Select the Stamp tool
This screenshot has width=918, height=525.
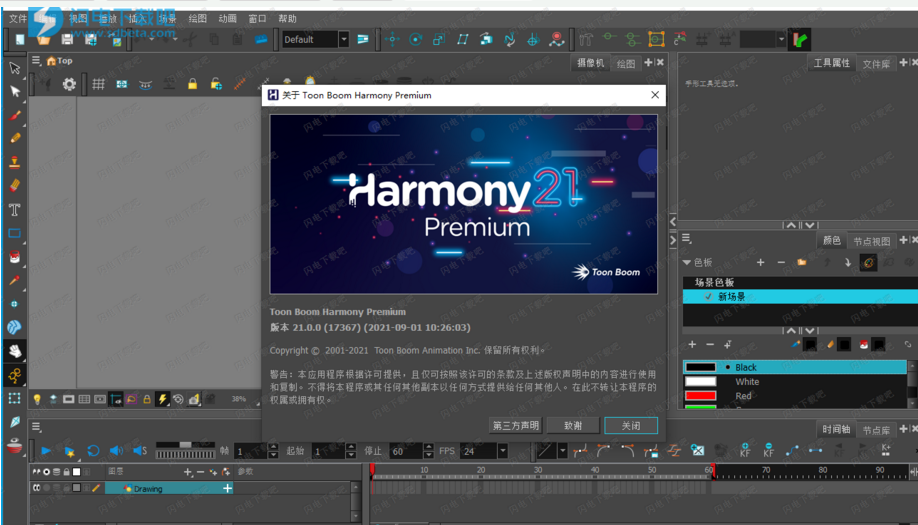pos(15,163)
